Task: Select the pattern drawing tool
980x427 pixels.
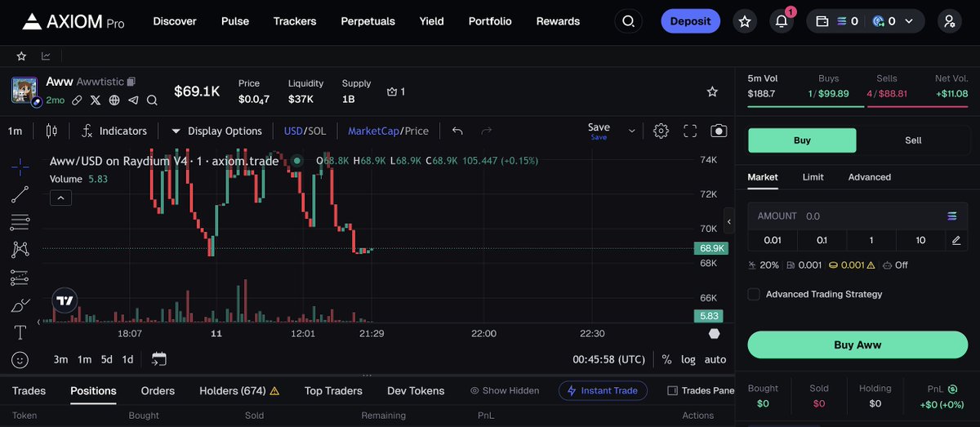Action: pyautogui.click(x=20, y=250)
